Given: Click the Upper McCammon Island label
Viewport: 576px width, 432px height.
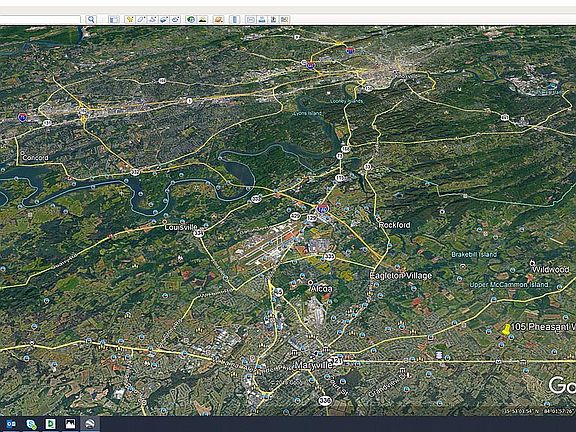Looking at the screenshot, I should pyautogui.click(x=509, y=285).
